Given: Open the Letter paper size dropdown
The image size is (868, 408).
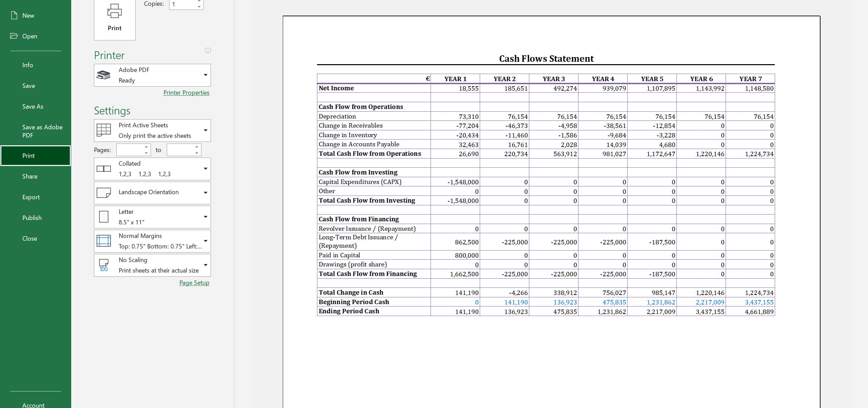Looking at the screenshot, I should [205, 217].
